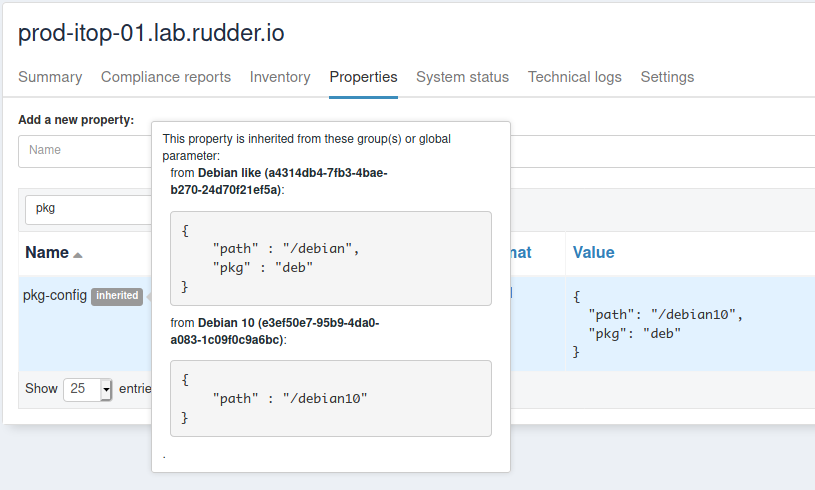Image resolution: width=815 pixels, height=490 pixels.
Task: View the System status tab
Action: (x=462, y=77)
